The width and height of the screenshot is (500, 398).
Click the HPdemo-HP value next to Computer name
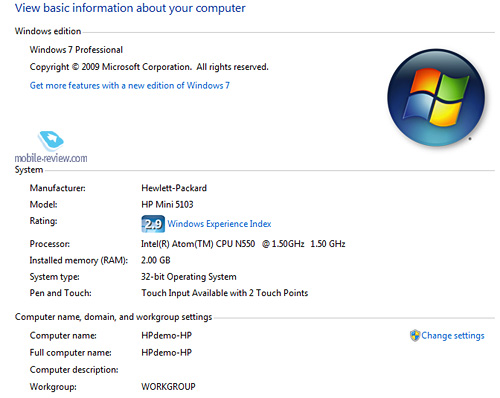[x=167, y=335]
